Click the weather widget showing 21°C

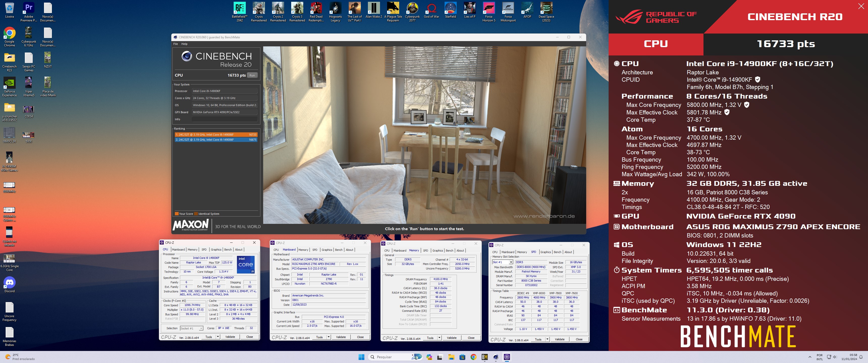tap(20, 357)
